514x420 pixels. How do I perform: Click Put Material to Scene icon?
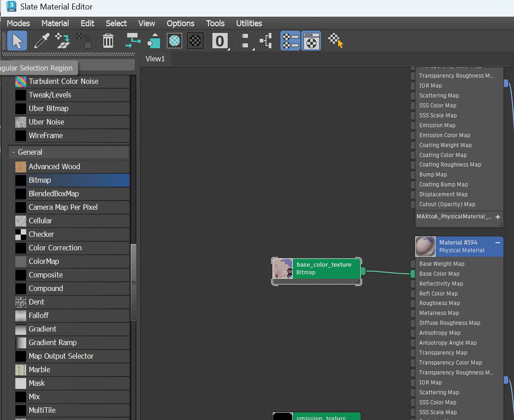[x=63, y=41]
